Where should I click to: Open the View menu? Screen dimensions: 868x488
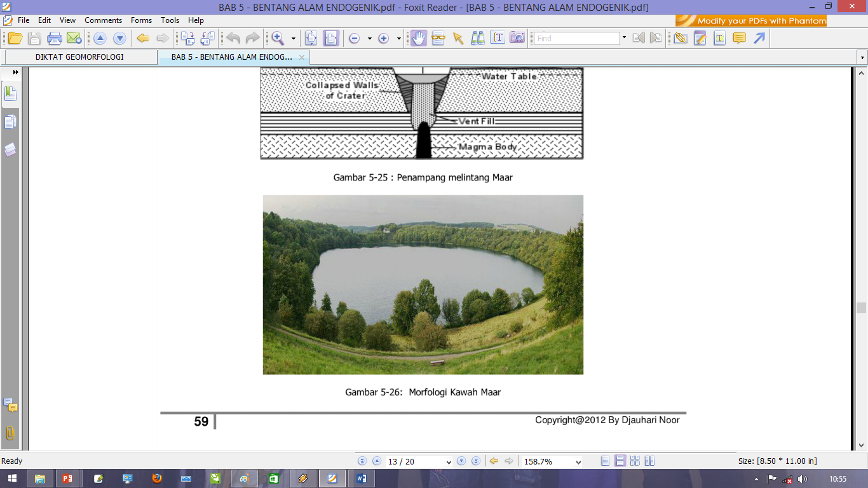(x=67, y=20)
